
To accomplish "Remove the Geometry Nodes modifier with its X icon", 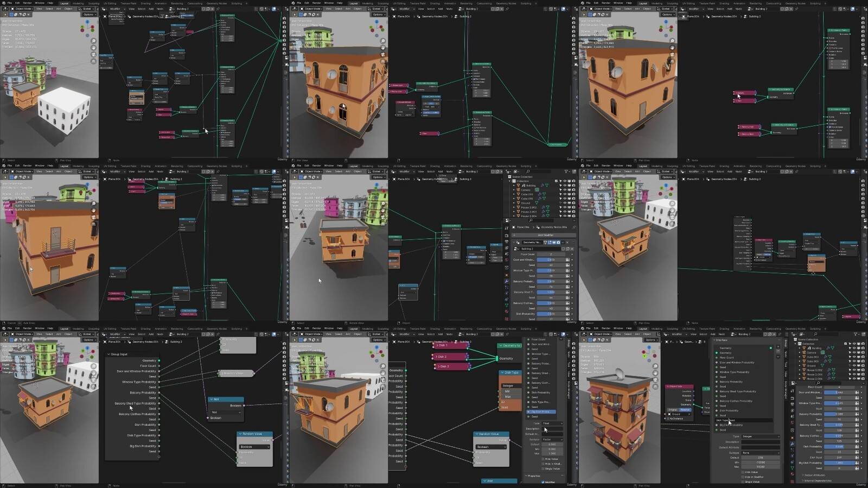I will click(x=567, y=243).
